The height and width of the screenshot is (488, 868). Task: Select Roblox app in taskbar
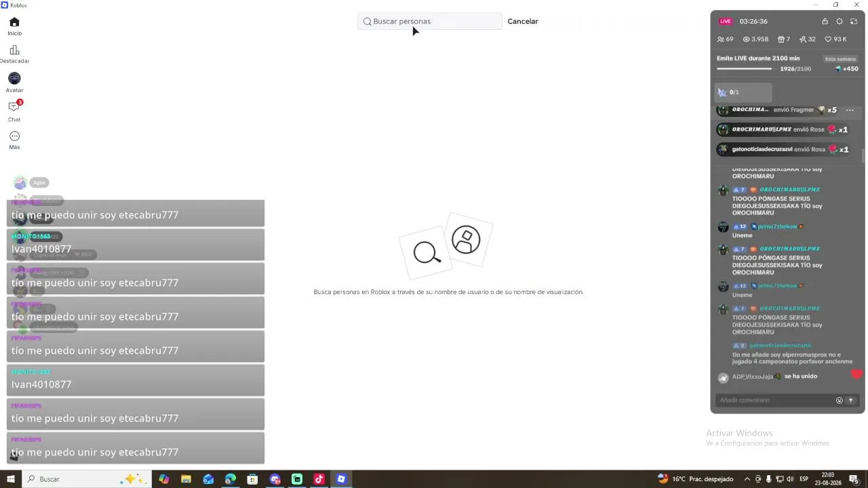click(341, 479)
